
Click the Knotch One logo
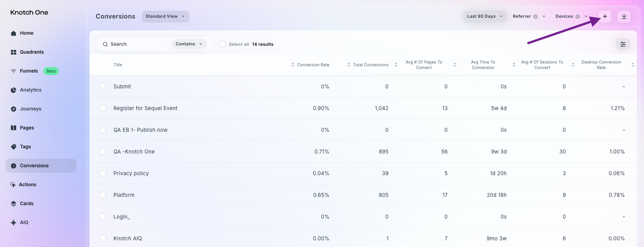coord(29,13)
